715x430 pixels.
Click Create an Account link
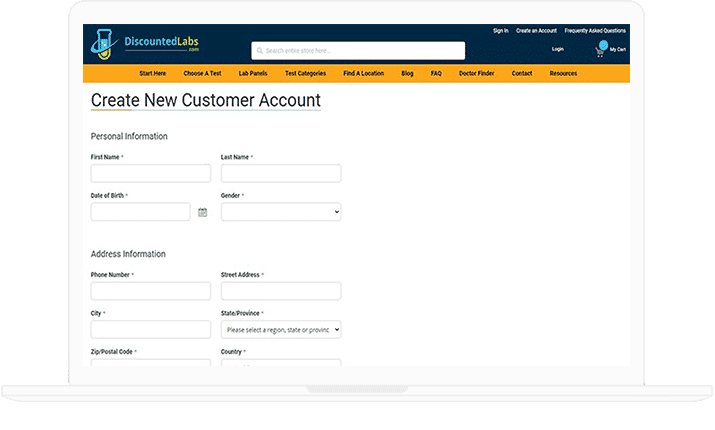(536, 31)
